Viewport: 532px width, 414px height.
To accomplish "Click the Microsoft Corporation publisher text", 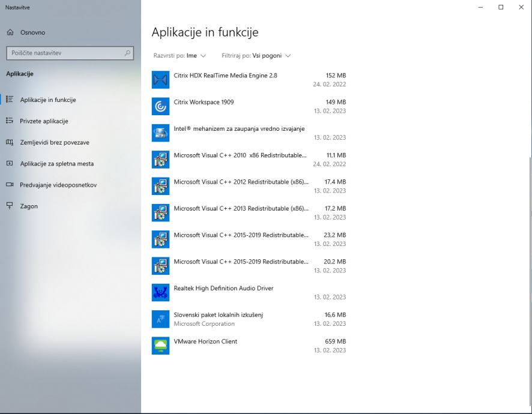I will coord(204,324).
